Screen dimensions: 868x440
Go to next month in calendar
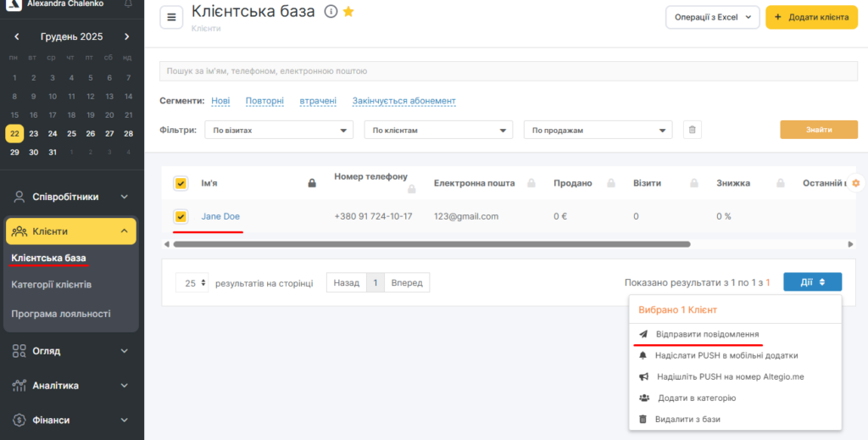click(127, 36)
